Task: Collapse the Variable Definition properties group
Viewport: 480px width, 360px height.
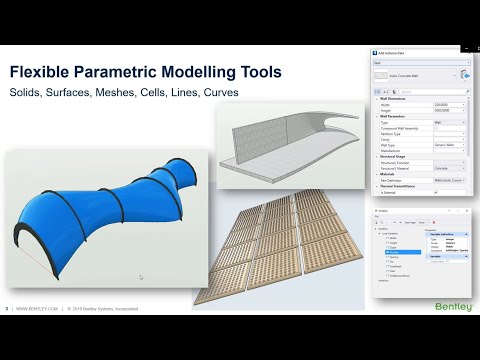Action: coord(466,235)
